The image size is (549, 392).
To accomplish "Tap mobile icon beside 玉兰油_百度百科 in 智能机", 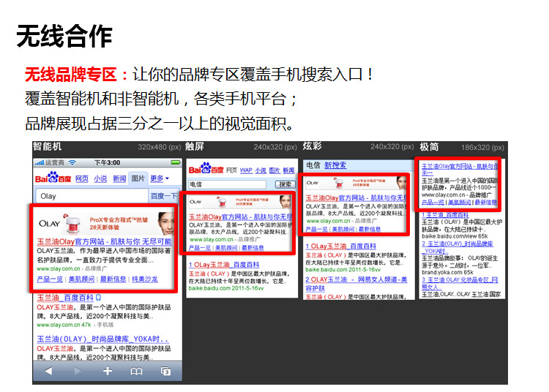I will (98, 297).
